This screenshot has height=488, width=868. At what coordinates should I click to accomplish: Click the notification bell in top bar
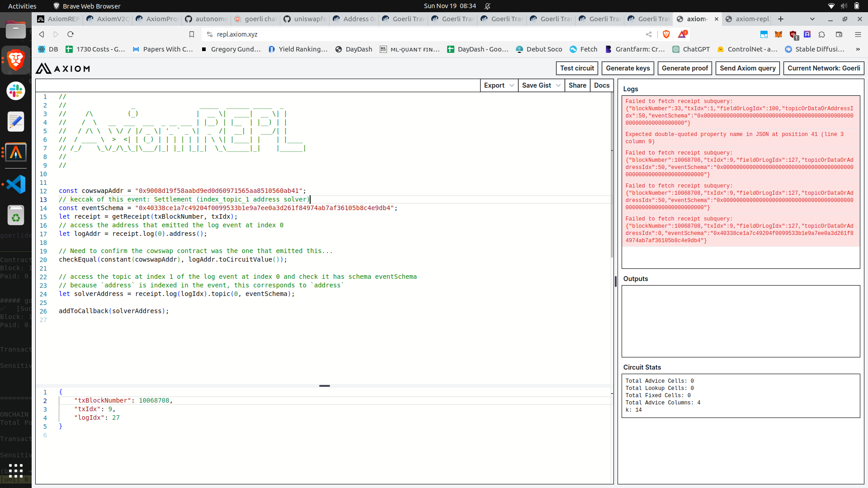[487, 6]
